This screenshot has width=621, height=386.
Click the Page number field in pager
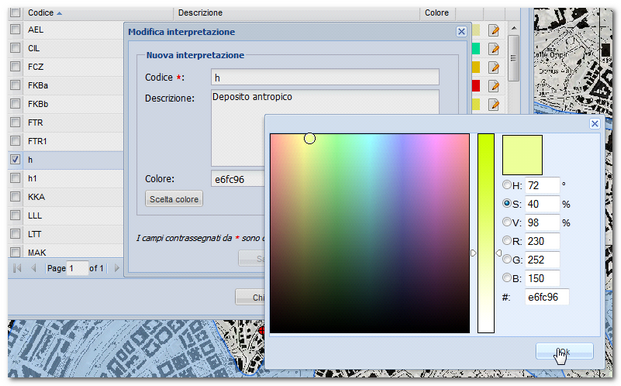click(x=78, y=268)
